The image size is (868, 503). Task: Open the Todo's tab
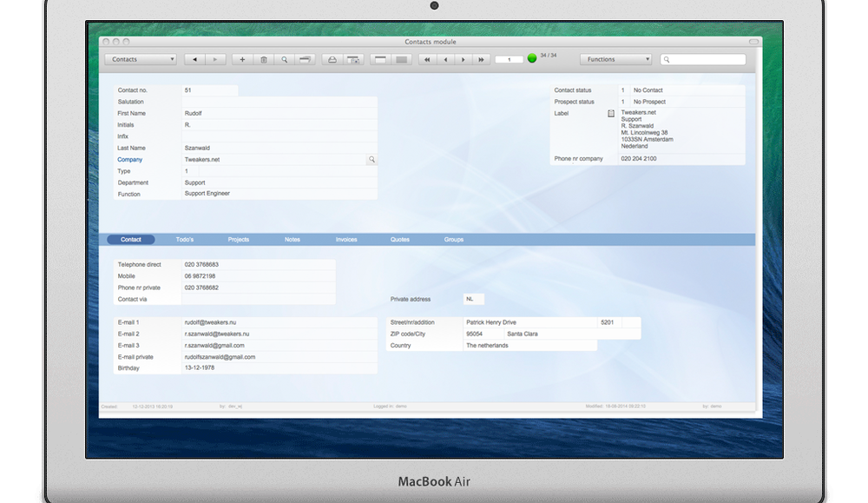(x=185, y=239)
